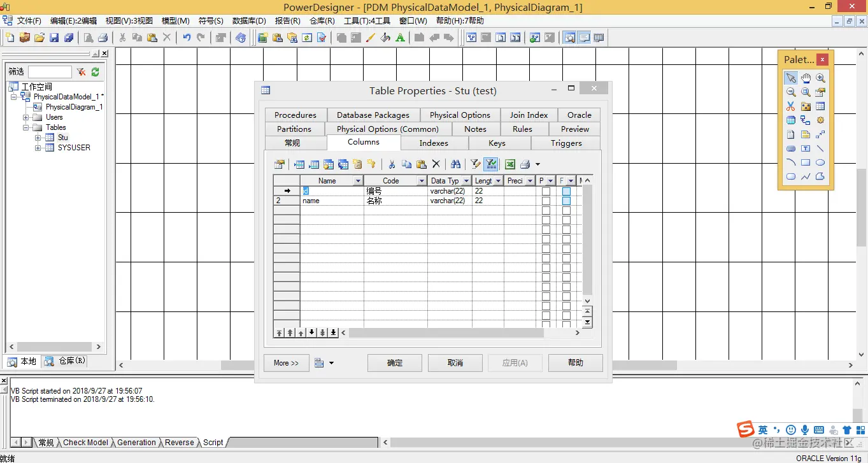Select the Grabber hand tool in Palette

[806, 78]
